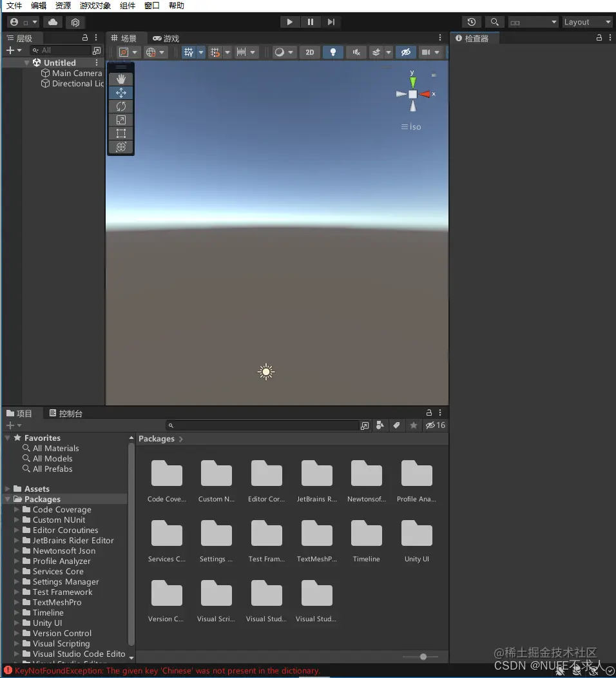Click the Project search field
The image size is (616, 678).
[x=262, y=426]
